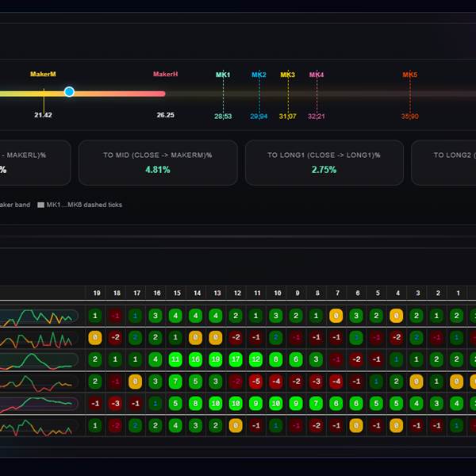Click the bright green cell valued 19

(216, 359)
